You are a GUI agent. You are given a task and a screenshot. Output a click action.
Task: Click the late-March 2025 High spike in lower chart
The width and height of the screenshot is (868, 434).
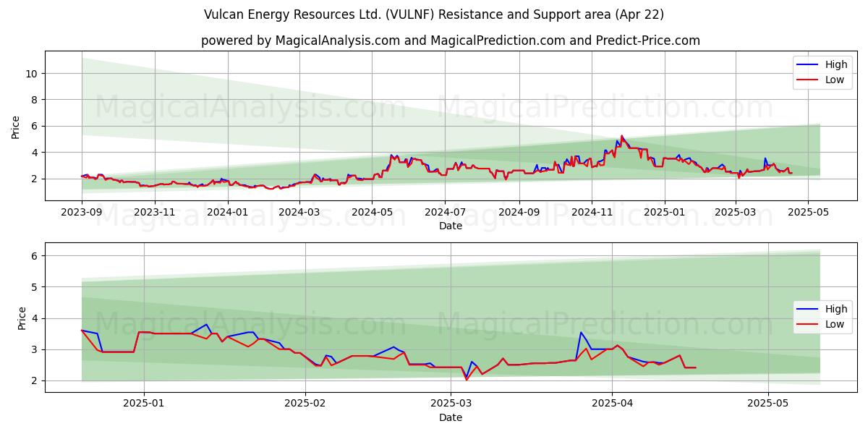pos(581,333)
